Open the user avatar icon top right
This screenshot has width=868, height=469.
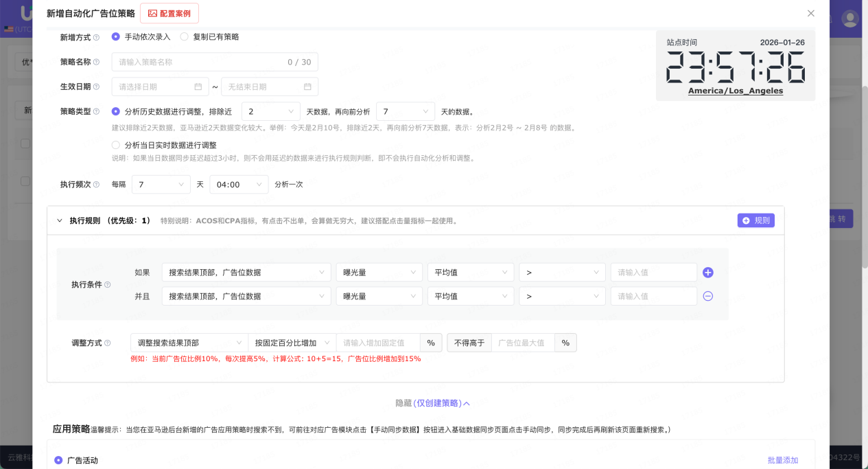850,19
